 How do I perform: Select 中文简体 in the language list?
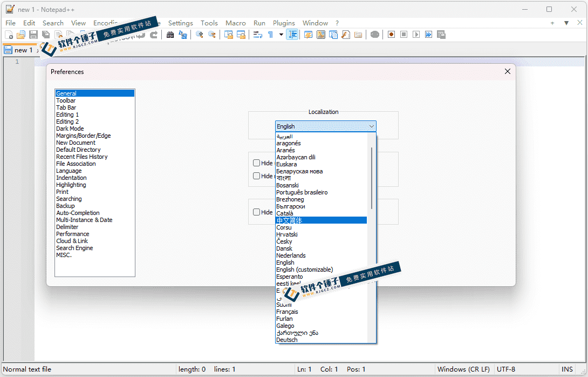point(321,220)
